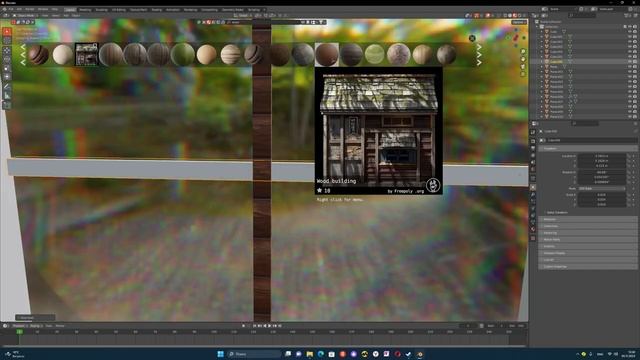This screenshot has width=640, height=360.
Task: Open the timeline Marker menu
Action: tap(60, 326)
